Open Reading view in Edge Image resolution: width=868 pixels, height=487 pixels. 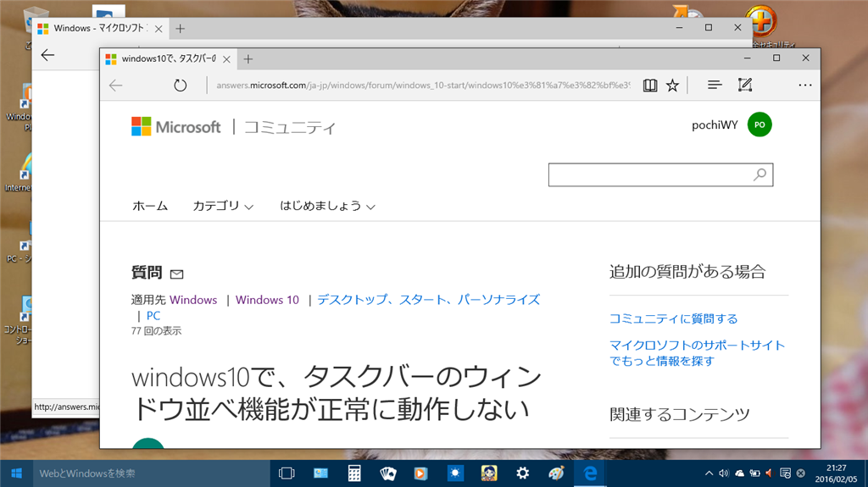click(x=650, y=86)
